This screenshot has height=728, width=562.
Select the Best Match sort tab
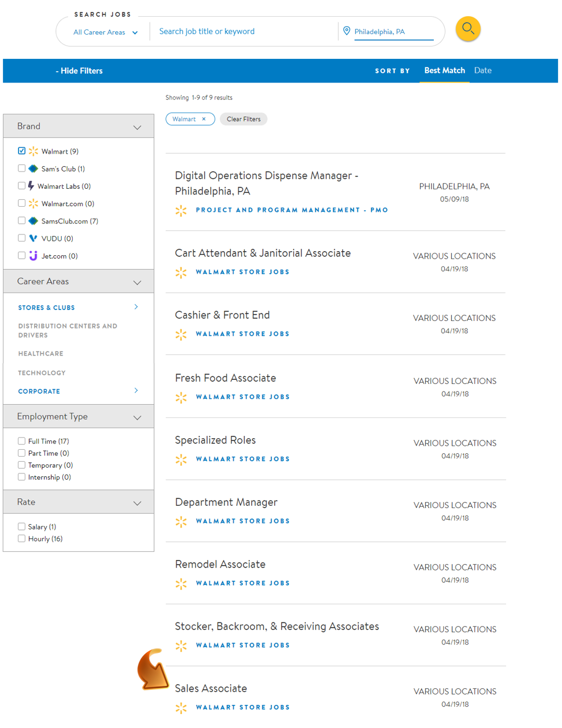pyautogui.click(x=444, y=70)
